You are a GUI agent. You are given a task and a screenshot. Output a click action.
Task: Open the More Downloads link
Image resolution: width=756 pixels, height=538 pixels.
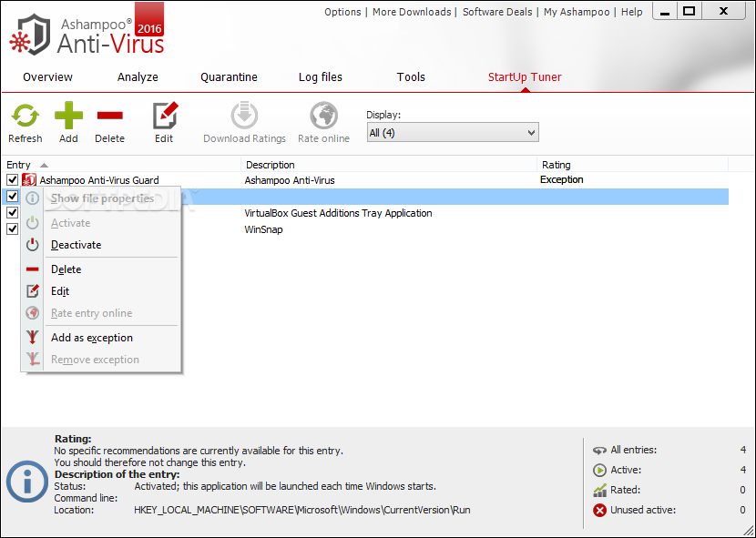[x=412, y=12]
